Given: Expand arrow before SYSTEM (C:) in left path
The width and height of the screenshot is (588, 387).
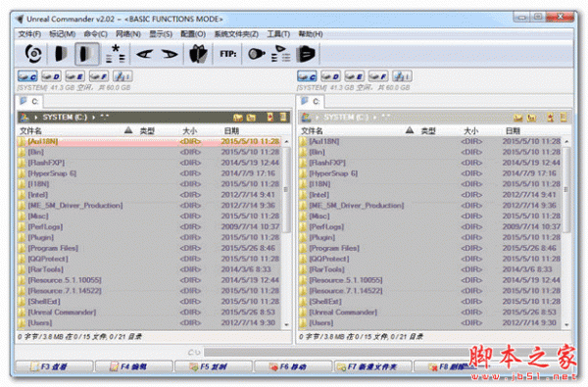Looking at the screenshot, I should pyautogui.click(x=36, y=118).
